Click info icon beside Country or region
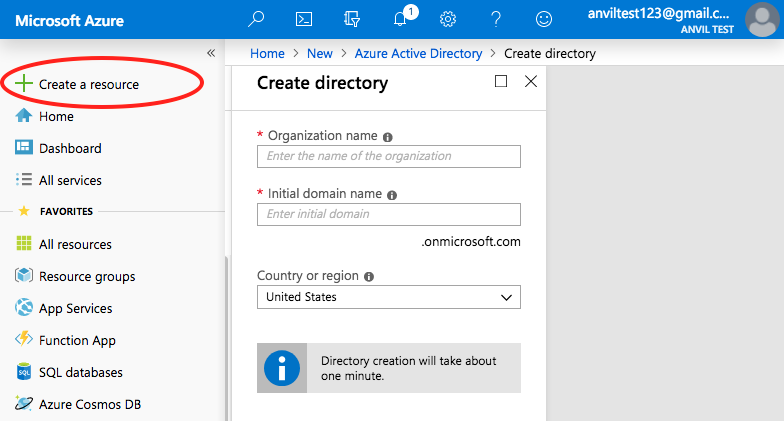 [x=369, y=277]
